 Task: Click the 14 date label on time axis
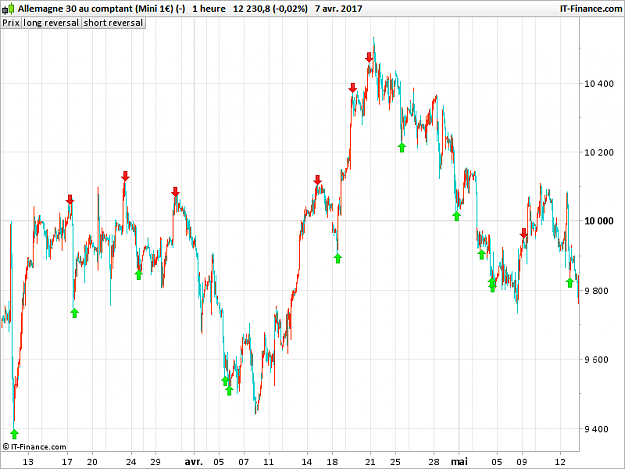click(x=307, y=462)
